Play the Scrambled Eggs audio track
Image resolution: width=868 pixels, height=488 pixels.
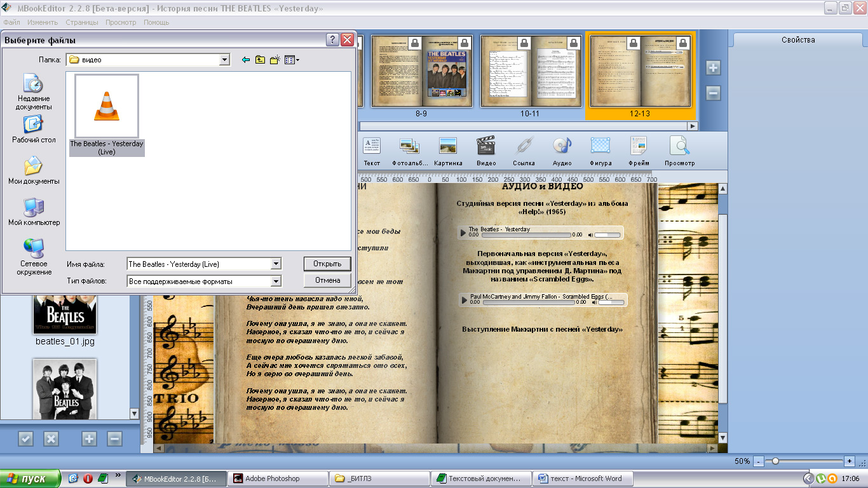[x=465, y=300]
